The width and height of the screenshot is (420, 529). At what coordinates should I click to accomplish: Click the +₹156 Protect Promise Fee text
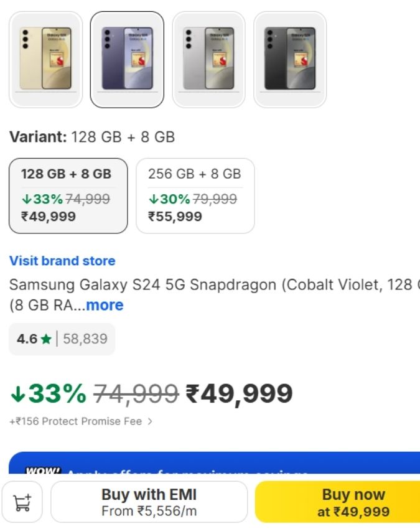coord(75,421)
